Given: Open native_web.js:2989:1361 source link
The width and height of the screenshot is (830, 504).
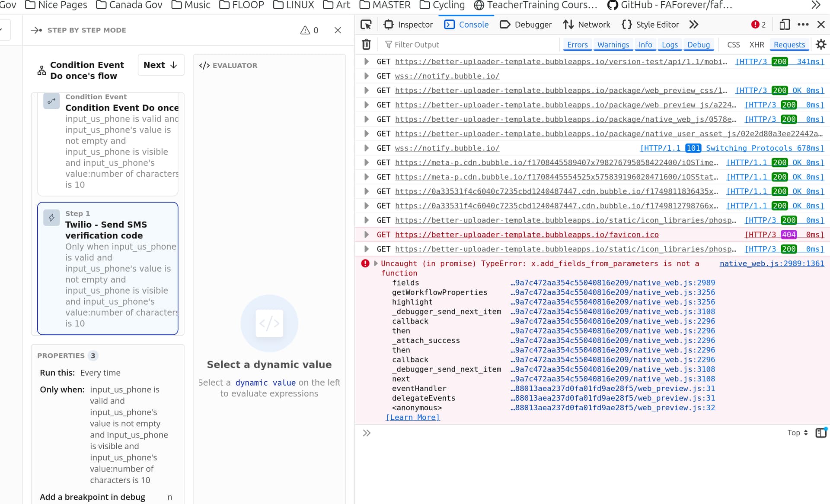Looking at the screenshot, I should 772,263.
